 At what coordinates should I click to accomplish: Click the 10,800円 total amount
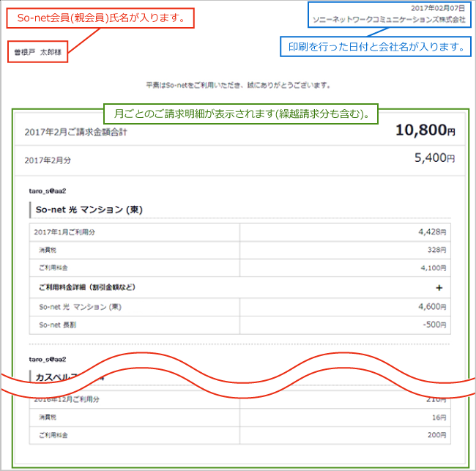[425, 131]
